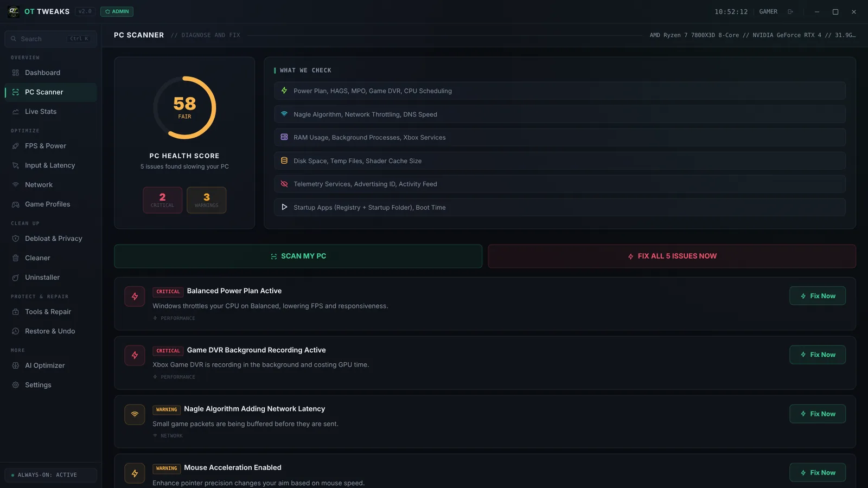Click the Dashboard grid icon in sidebar

coord(16,73)
